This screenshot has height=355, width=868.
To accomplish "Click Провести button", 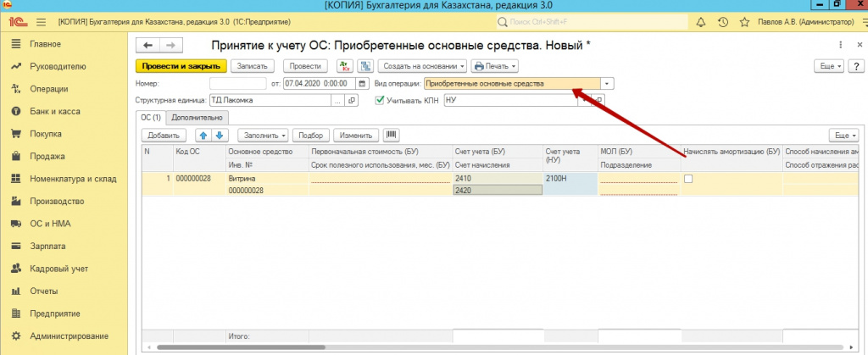I will pyautogui.click(x=305, y=66).
